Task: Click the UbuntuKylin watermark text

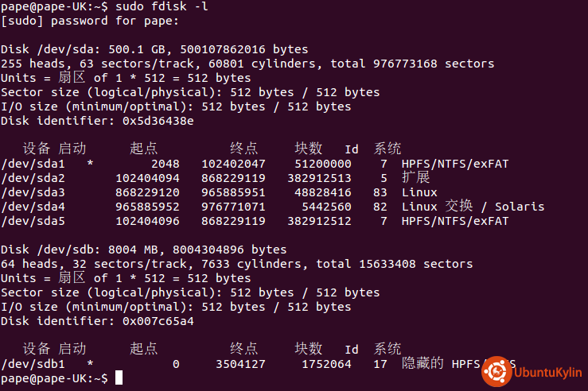Action: point(547,371)
